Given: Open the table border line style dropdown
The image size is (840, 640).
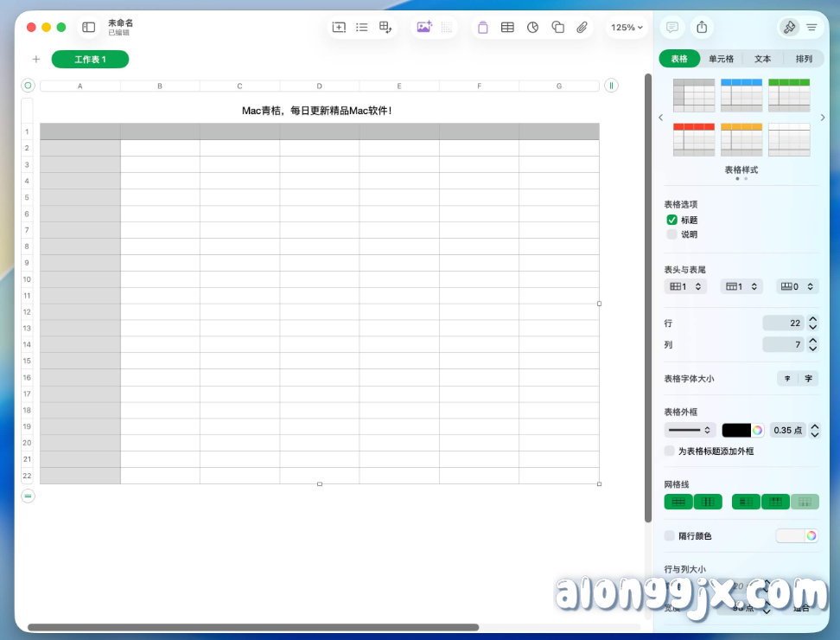Looking at the screenshot, I should 689,430.
